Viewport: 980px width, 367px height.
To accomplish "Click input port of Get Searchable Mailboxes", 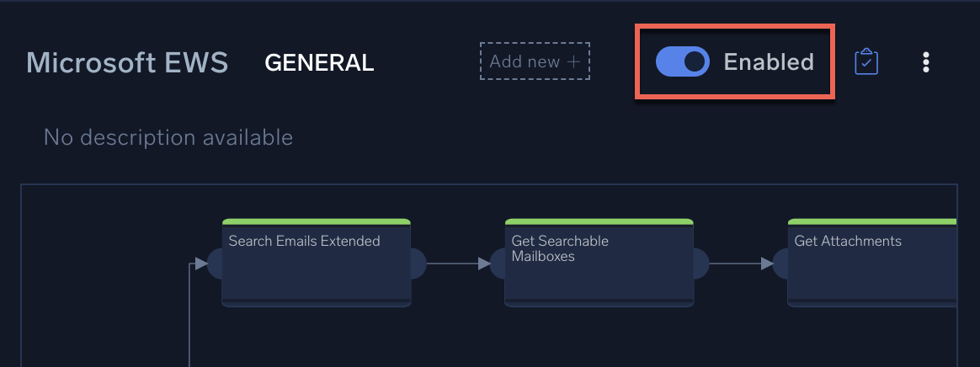I will [x=498, y=263].
